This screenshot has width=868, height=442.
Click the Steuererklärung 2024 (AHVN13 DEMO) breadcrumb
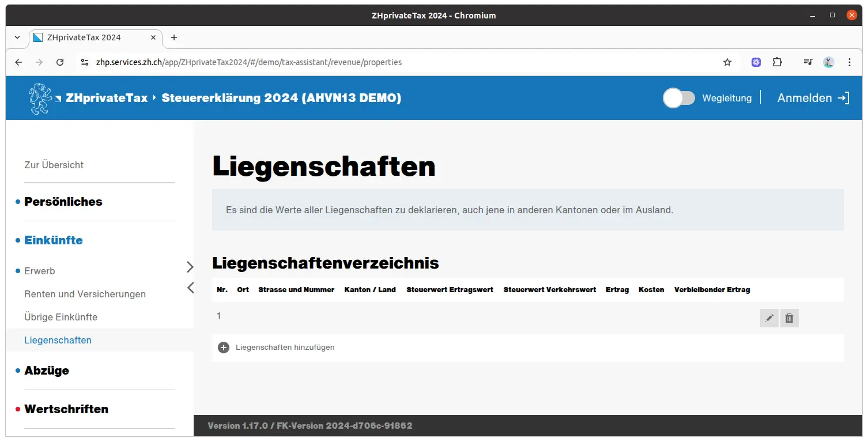point(281,98)
